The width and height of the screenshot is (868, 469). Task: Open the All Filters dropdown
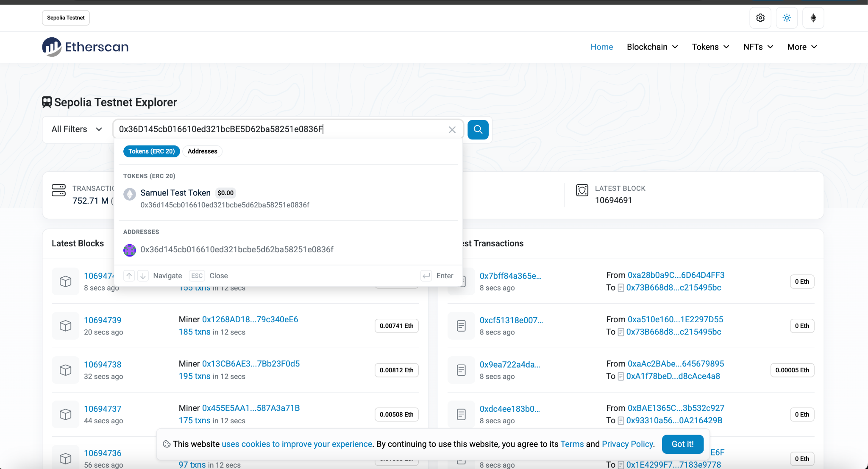click(77, 129)
